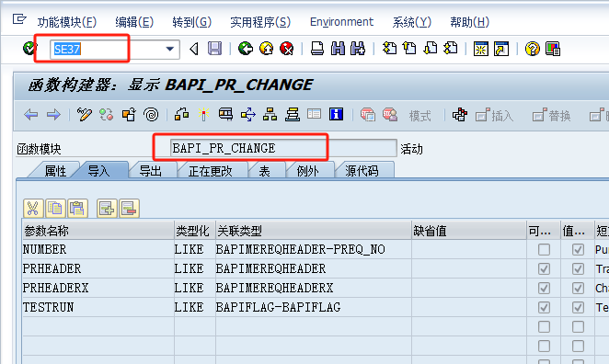
Task: Click the Active/Inactive toggle icon
Action: tap(107, 115)
